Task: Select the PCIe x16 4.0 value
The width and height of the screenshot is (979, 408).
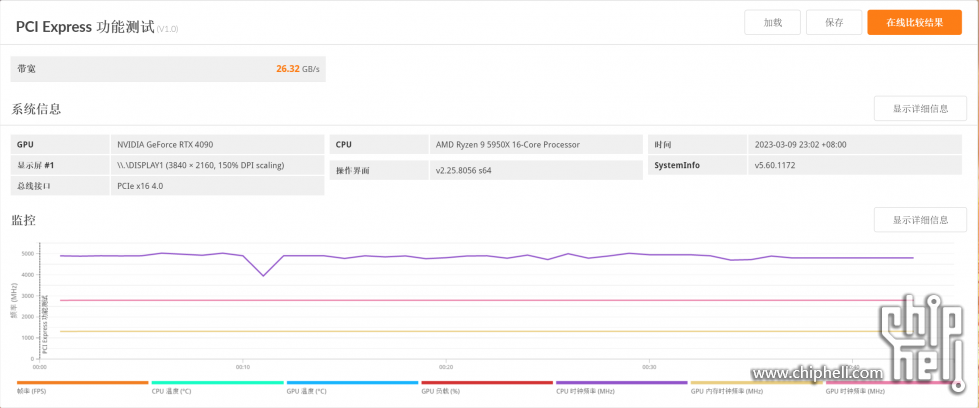Action: (x=140, y=186)
